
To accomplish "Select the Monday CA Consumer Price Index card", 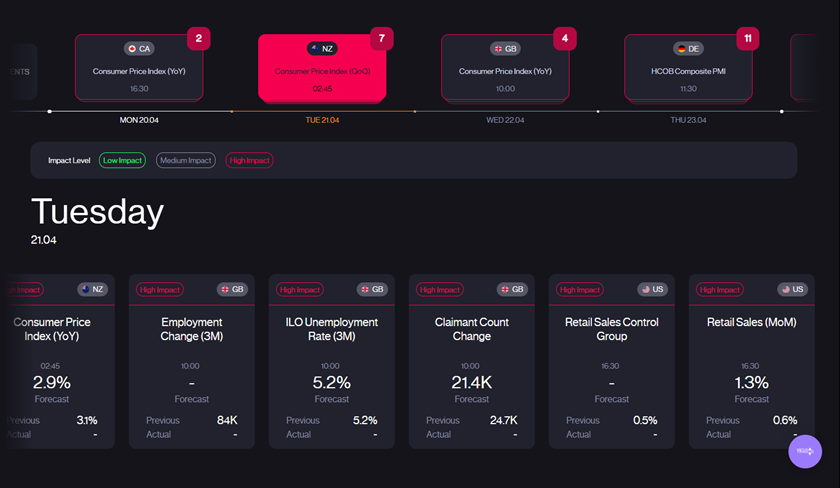I will [139, 68].
